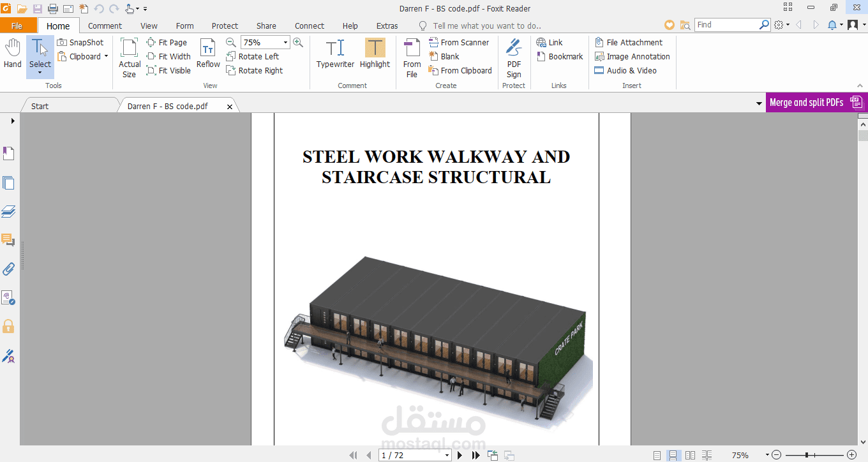This screenshot has width=868, height=462.
Task: Activate the Highlight tool
Action: pos(375,54)
